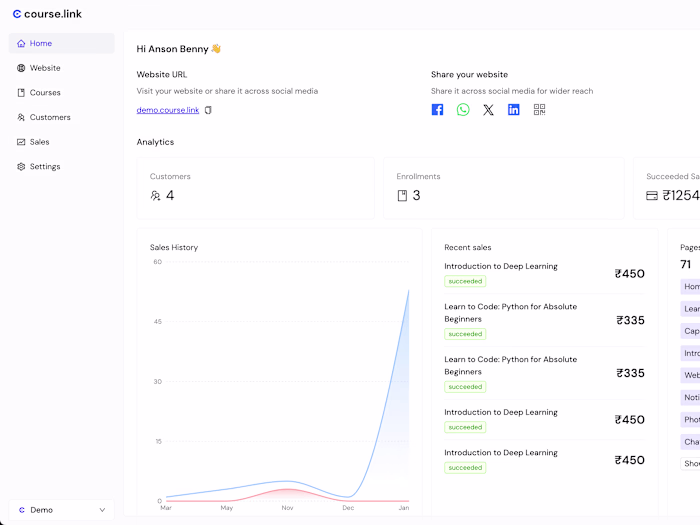Share website on Facebook
The width and height of the screenshot is (700, 525).
437,110
